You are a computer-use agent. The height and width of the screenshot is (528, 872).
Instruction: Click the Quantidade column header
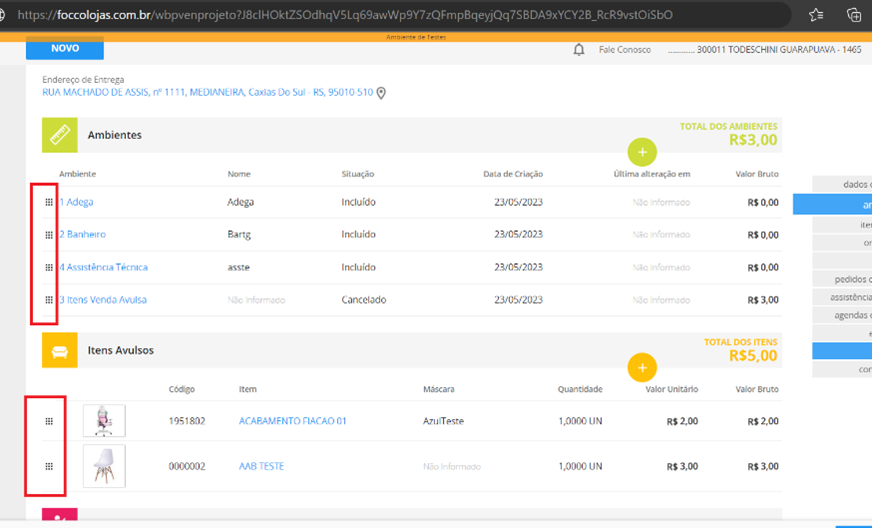580,389
